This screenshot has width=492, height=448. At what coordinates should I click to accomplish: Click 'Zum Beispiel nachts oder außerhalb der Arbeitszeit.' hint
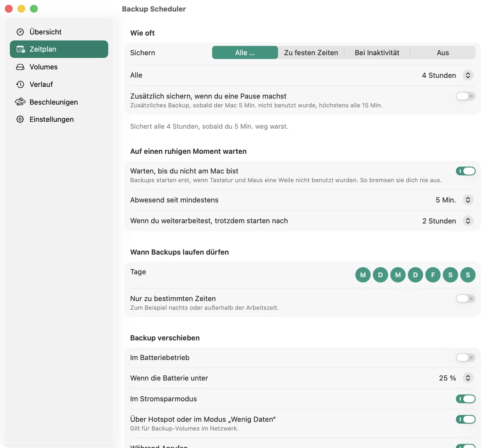coord(204,308)
